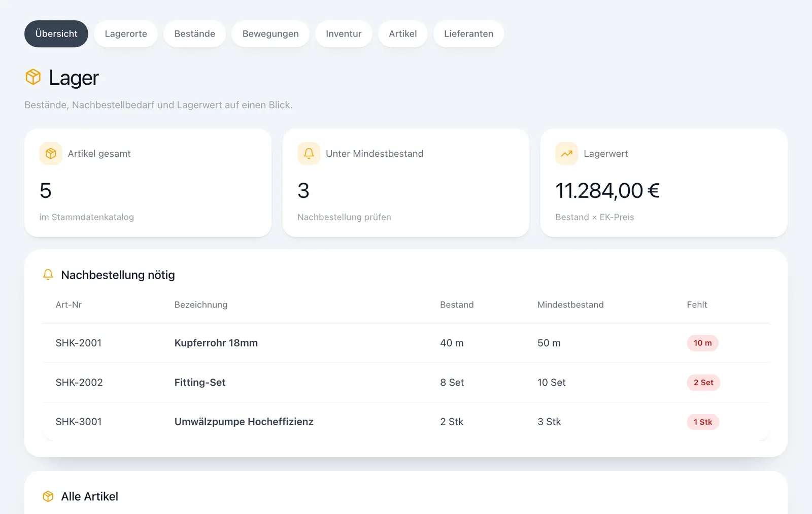Click the 11.284,00 € Lagerwert value
The image size is (812, 514).
click(607, 191)
